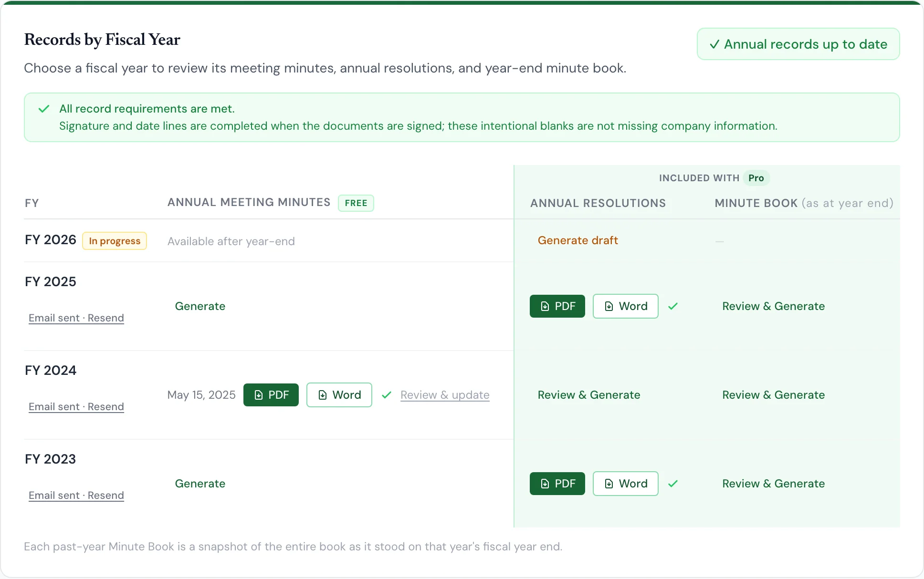This screenshot has height=579, width=924.
Task: Open Review & update for FY 2024 minutes
Action: click(445, 395)
